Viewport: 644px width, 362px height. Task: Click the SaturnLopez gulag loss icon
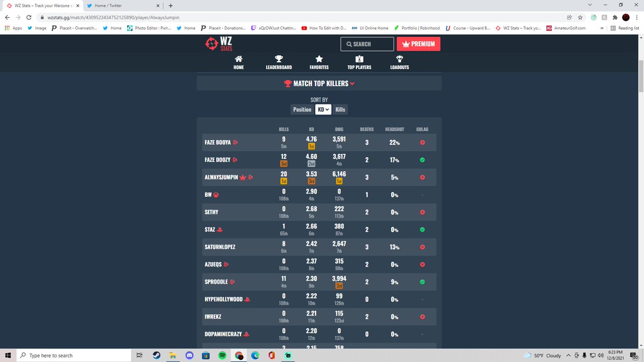pos(422,247)
